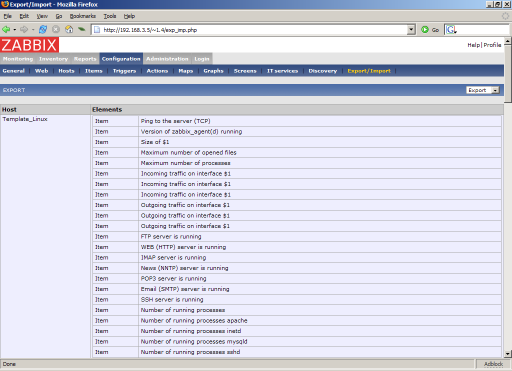The width and height of the screenshot is (512, 371).
Task: Open the Maps submenu link
Action: click(x=186, y=71)
